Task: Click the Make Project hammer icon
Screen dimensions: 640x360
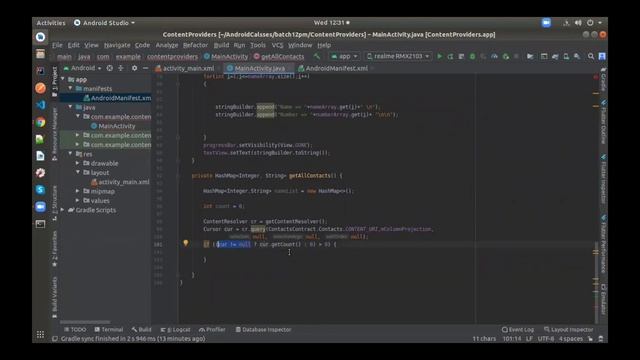Action: tap(317, 56)
